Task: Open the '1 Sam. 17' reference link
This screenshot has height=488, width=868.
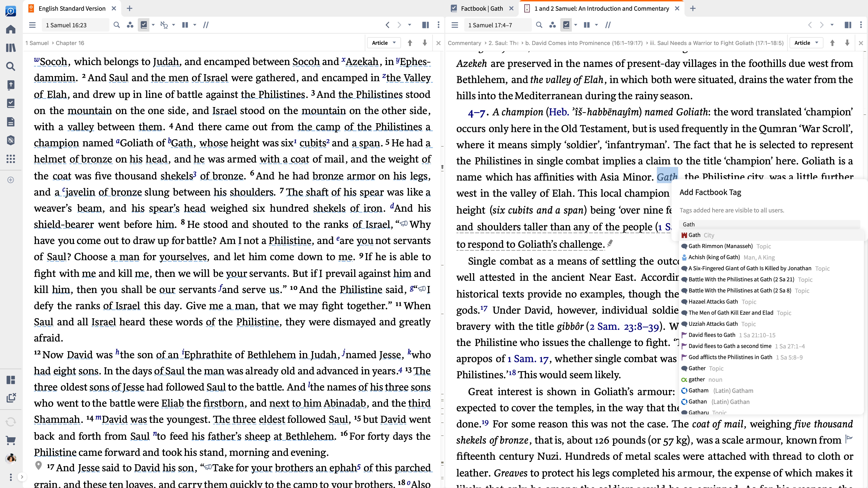Action: (528, 359)
